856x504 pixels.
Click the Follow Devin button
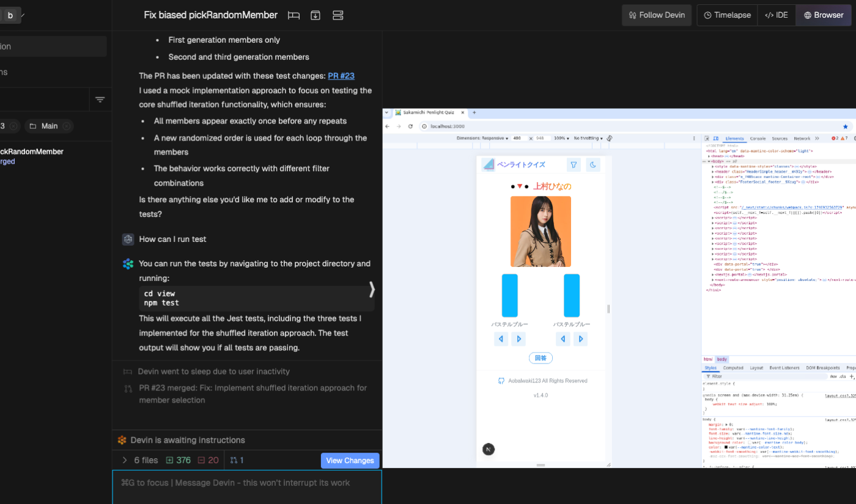click(x=657, y=15)
